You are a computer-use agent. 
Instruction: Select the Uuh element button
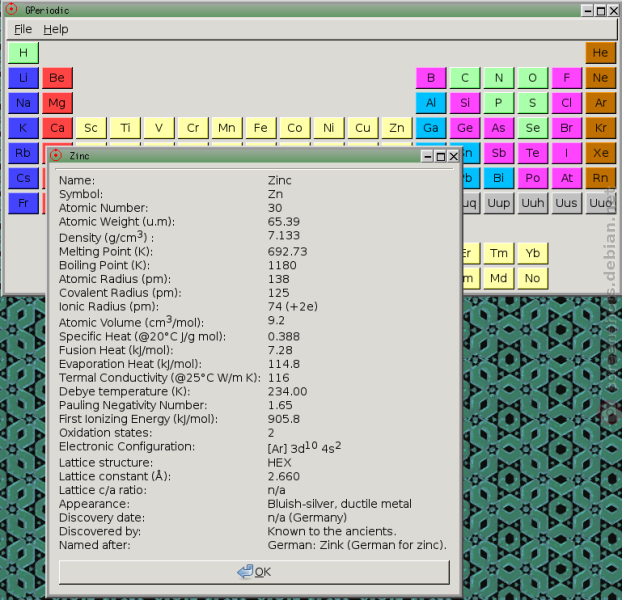click(x=532, y=203)
